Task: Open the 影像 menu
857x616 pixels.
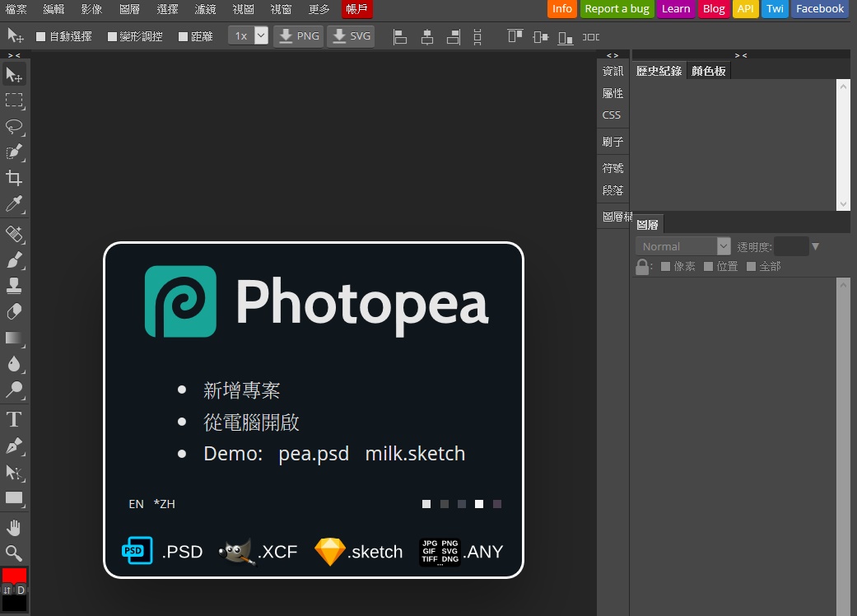Action: [91, 9]
